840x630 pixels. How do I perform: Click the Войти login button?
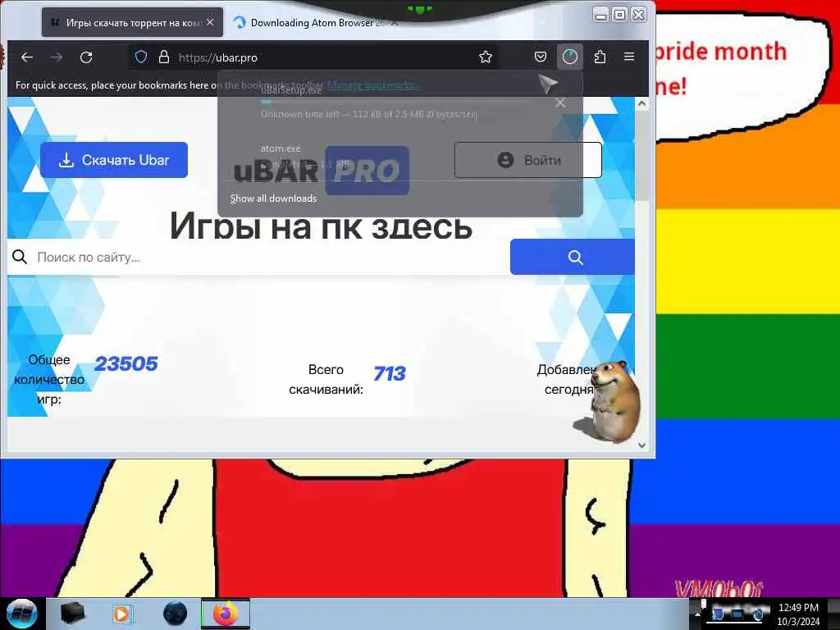tap(527, 160)
